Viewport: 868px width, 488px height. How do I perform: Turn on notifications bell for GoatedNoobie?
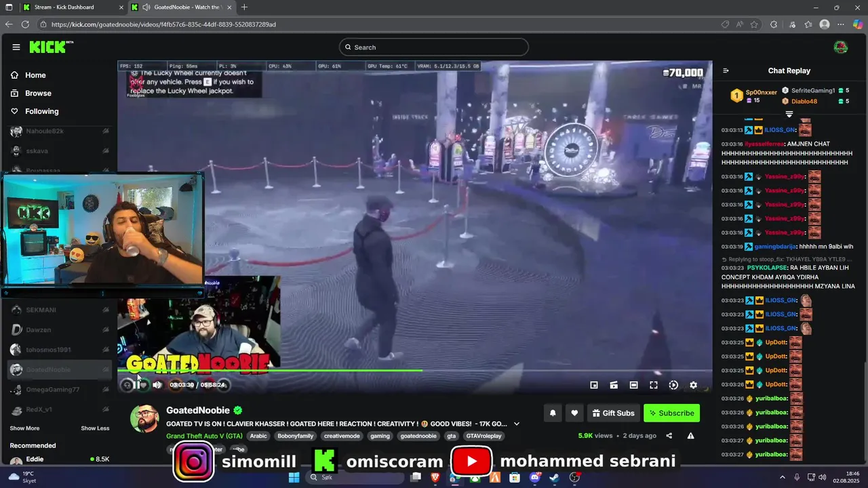(553, 413)
